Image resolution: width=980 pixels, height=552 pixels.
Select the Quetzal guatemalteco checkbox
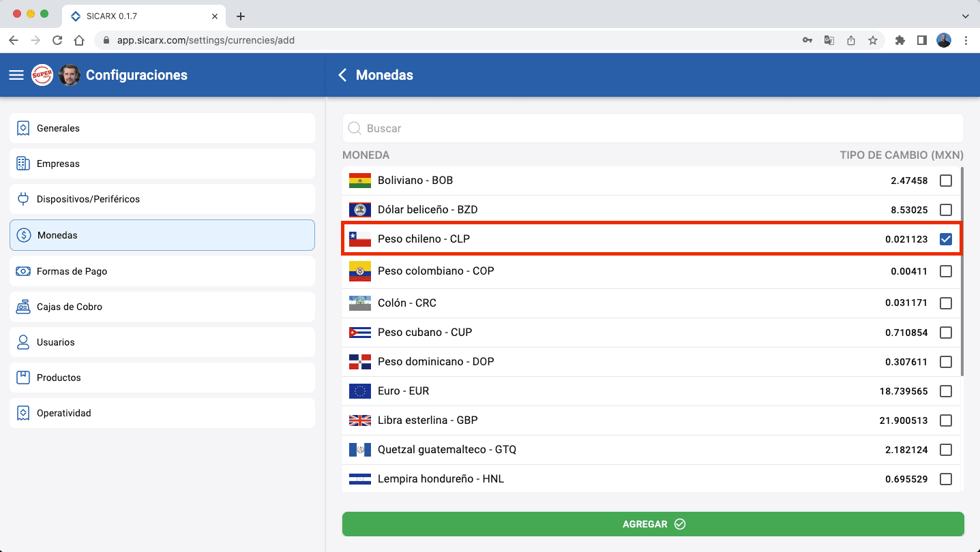945,450
